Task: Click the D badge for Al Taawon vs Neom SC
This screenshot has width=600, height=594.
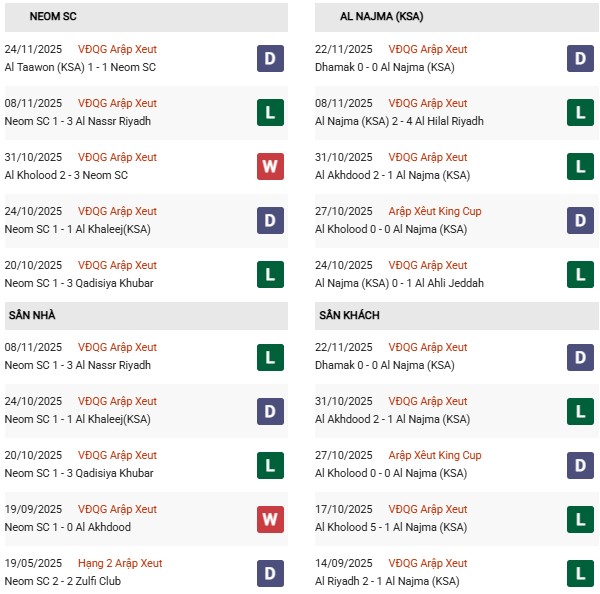Action: pos(270,59)
